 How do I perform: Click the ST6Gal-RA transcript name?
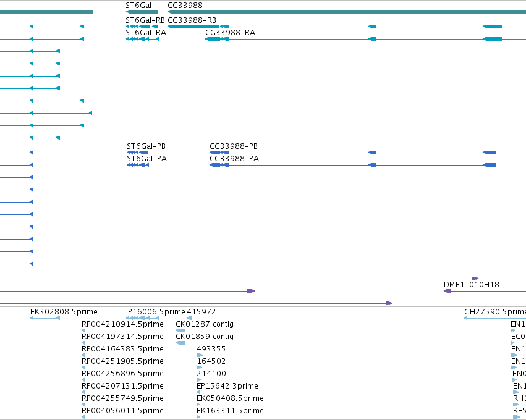click(x=146, y=33)
